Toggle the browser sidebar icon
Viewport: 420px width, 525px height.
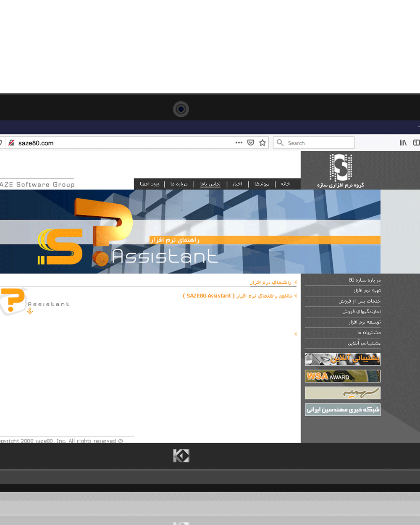point(416,143)
